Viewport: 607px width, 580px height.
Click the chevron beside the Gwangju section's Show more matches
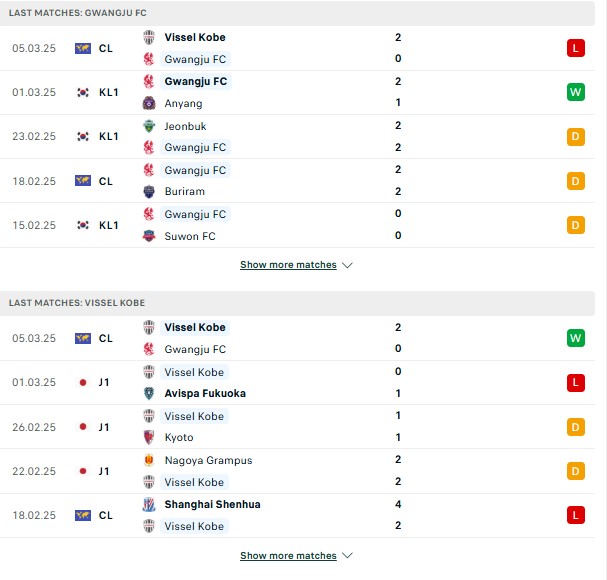point(347,265)
